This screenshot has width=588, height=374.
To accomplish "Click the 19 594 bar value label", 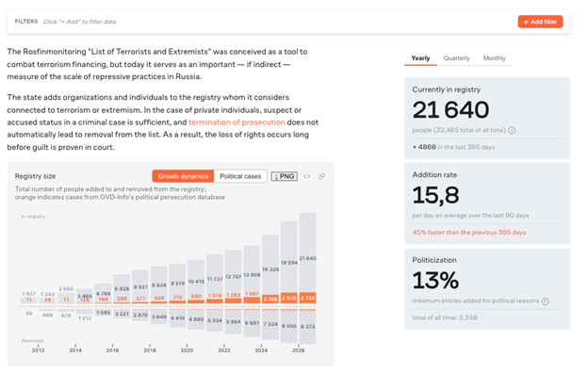I will tap(289, 263).
